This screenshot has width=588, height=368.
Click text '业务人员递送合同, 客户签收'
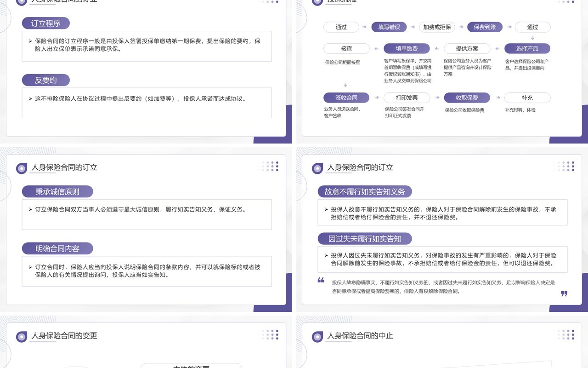tap(342, 112)
